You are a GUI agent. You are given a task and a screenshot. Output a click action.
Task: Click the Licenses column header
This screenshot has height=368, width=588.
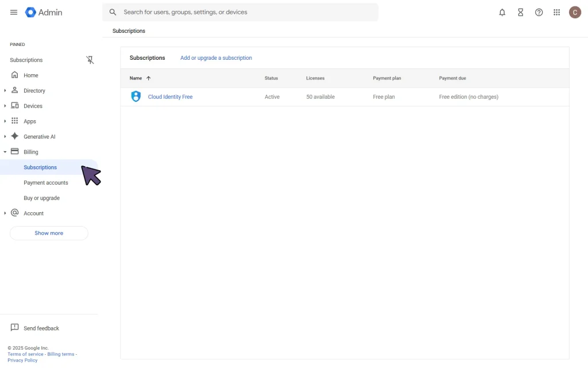click(x=315, y=78)
